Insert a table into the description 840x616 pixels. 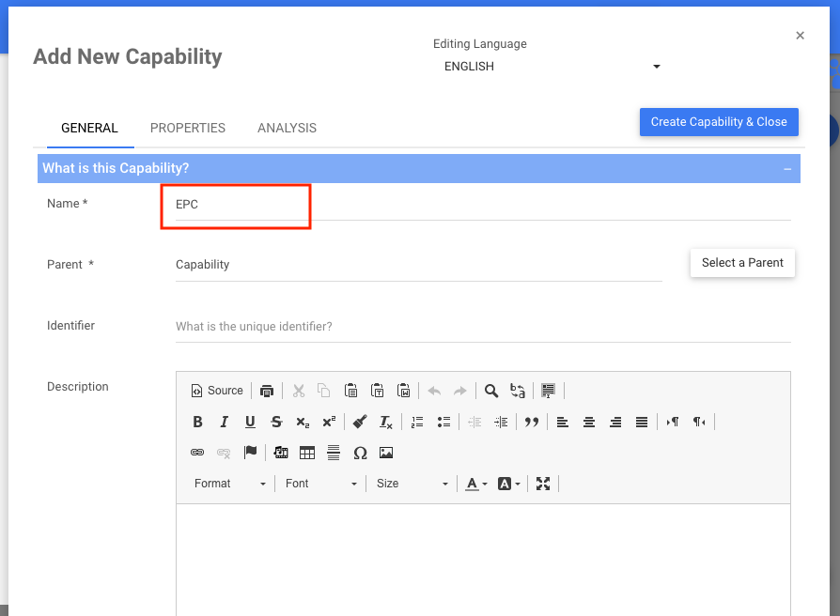(307, 453)
